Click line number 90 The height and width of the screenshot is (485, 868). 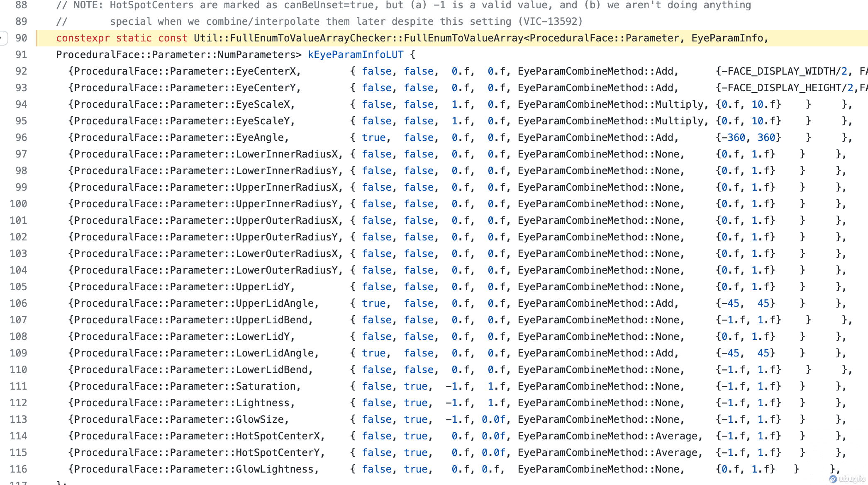(x=21, y=38)
